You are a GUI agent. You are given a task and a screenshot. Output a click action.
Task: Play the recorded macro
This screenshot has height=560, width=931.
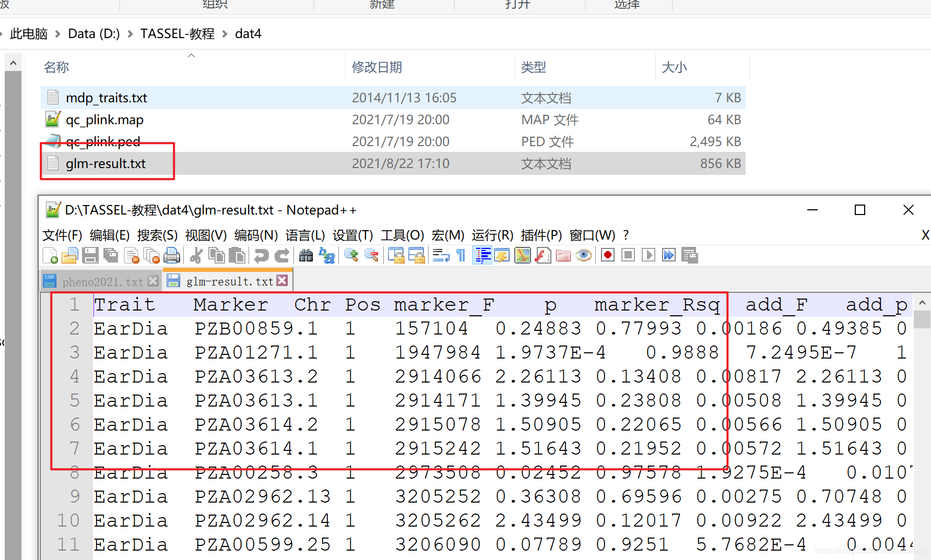tap(648, 255)
